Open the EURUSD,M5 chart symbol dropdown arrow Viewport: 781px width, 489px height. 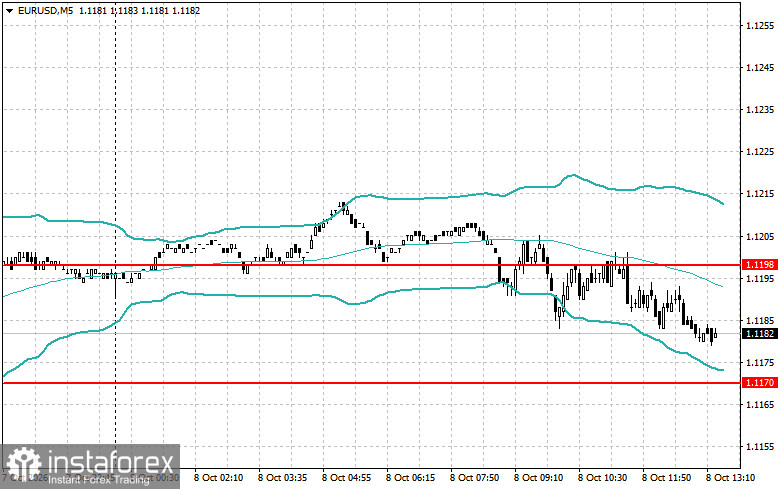[9, 10]
